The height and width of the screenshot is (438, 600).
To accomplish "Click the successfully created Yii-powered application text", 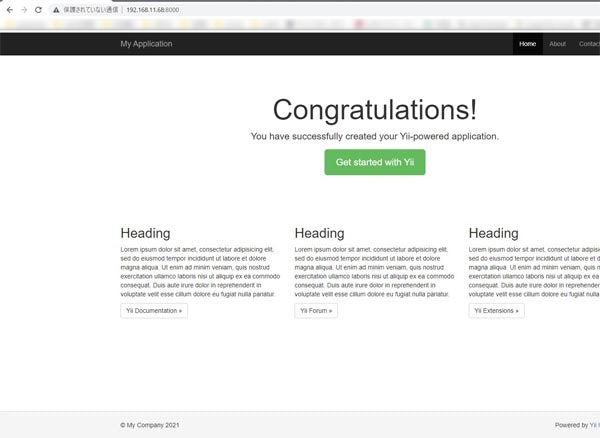I will point(375,136).
